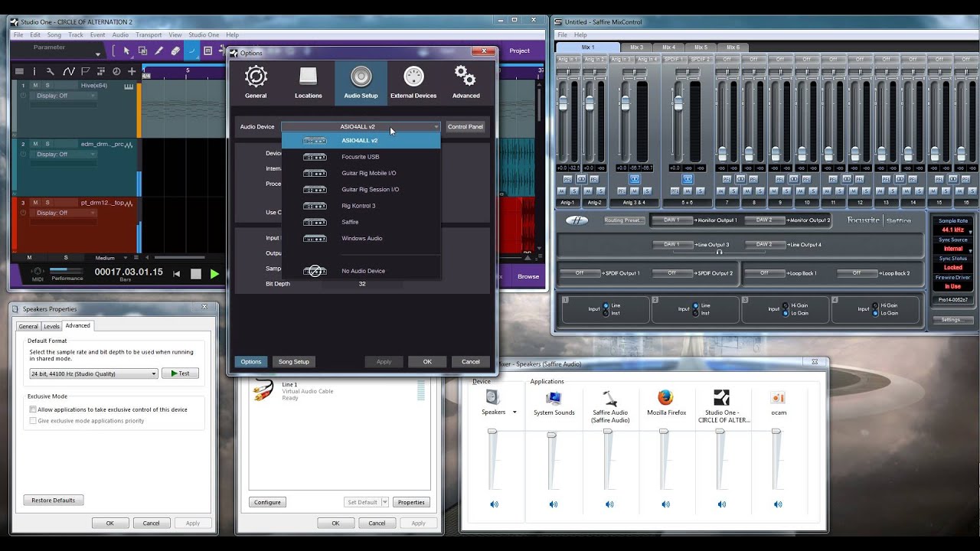Click the Mozilla Firefox volume slider
This screenshot has height=551, width=980.
coord(664,459)
